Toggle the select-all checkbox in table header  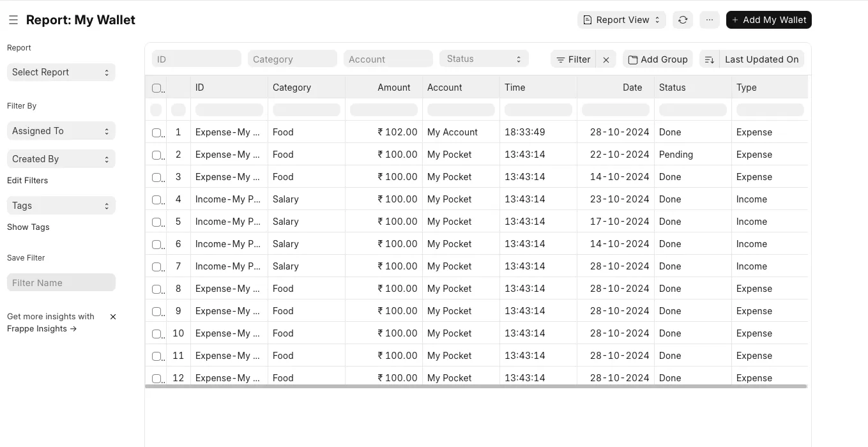tap(156, 88)
